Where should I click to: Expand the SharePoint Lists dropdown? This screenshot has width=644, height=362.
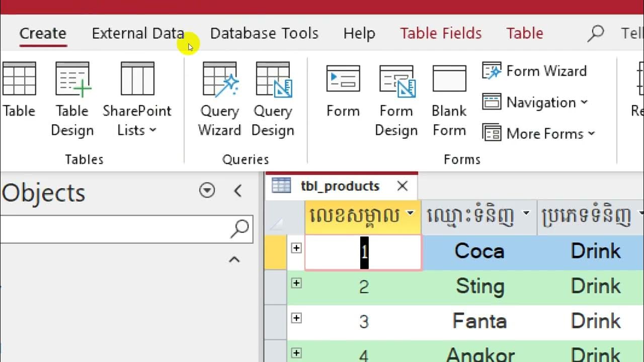(137, 120)
